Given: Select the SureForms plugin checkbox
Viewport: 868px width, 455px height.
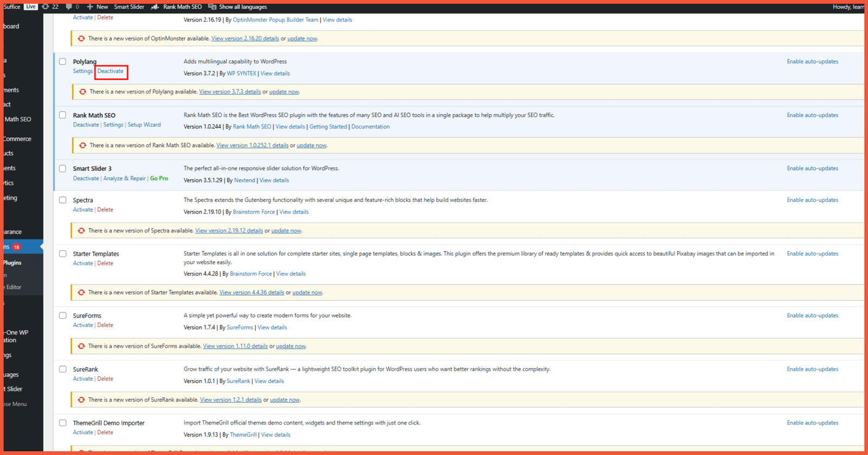Looking at the screenshot, I should (62, 315).
